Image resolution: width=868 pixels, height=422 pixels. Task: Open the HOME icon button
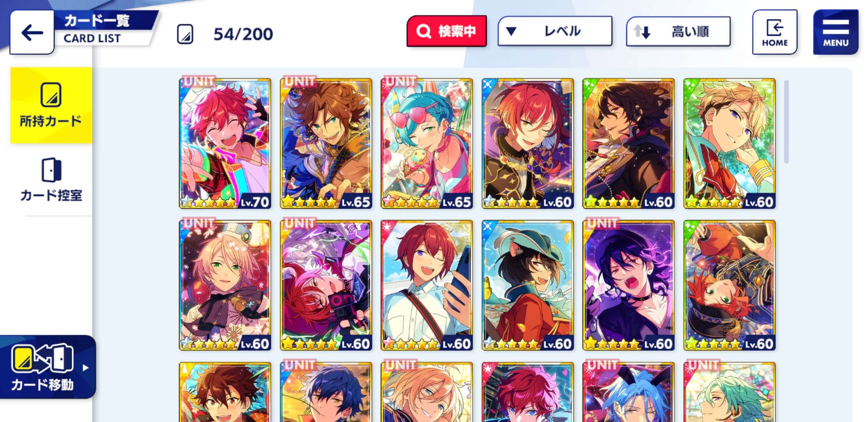[775, 32]
